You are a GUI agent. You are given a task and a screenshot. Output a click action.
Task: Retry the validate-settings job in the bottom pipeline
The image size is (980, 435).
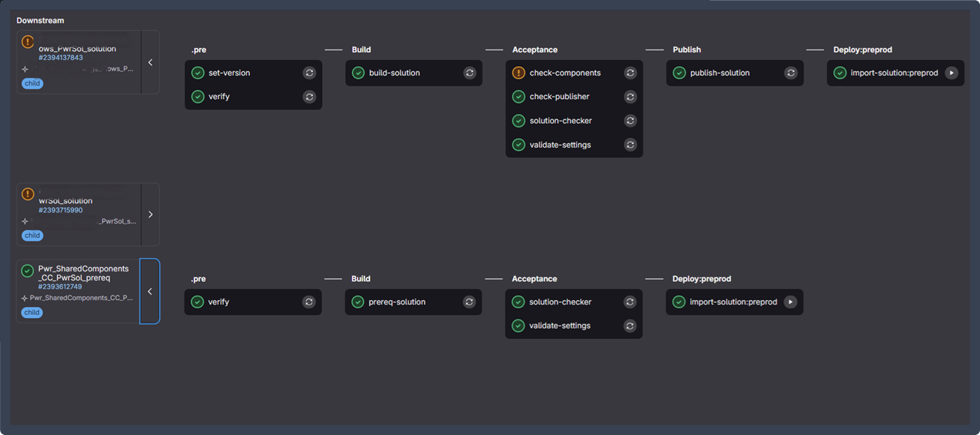pos(630,325)
